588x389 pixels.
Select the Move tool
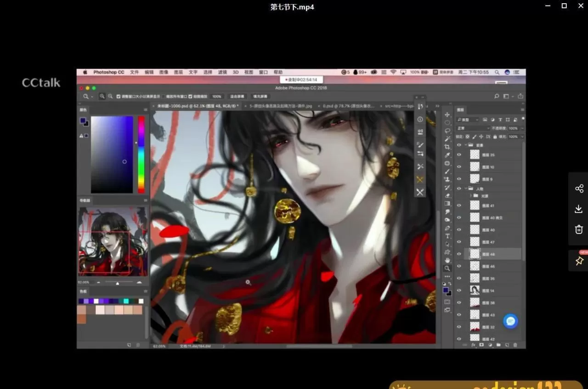[x=447, y=114]
